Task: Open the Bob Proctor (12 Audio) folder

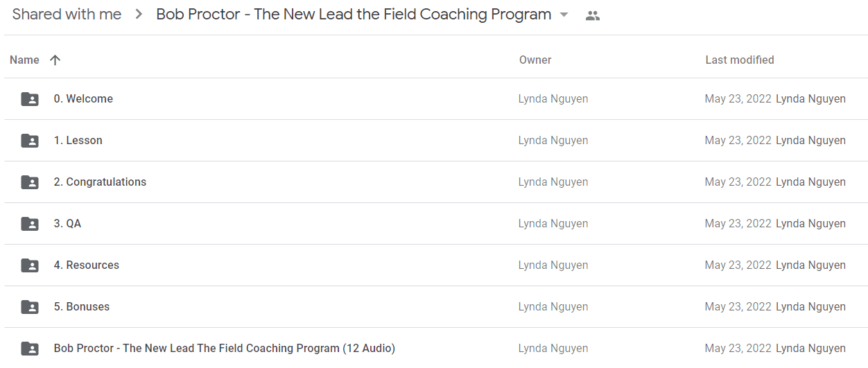Action: coord(225,349)
